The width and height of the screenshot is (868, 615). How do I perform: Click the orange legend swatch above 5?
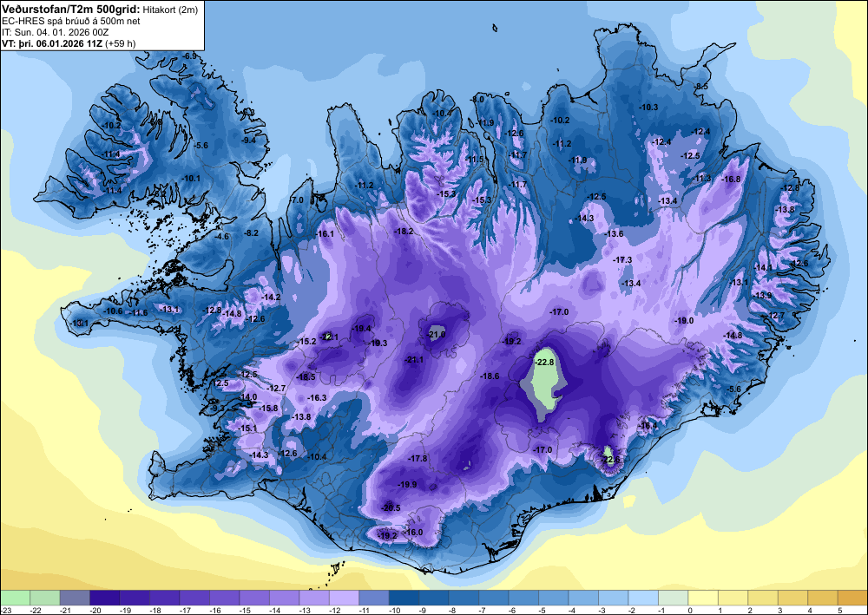852,598
